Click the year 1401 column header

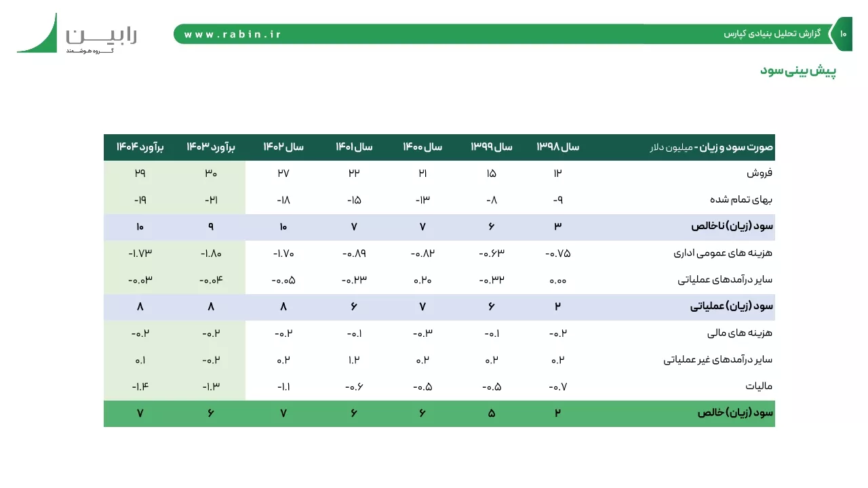coord(354,147)
